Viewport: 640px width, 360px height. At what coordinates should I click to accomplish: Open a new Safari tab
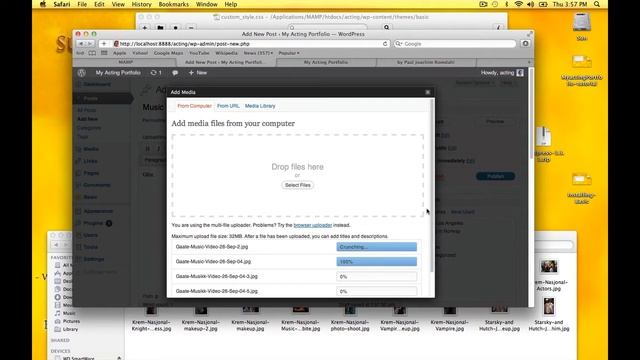[x=529, y=62]
